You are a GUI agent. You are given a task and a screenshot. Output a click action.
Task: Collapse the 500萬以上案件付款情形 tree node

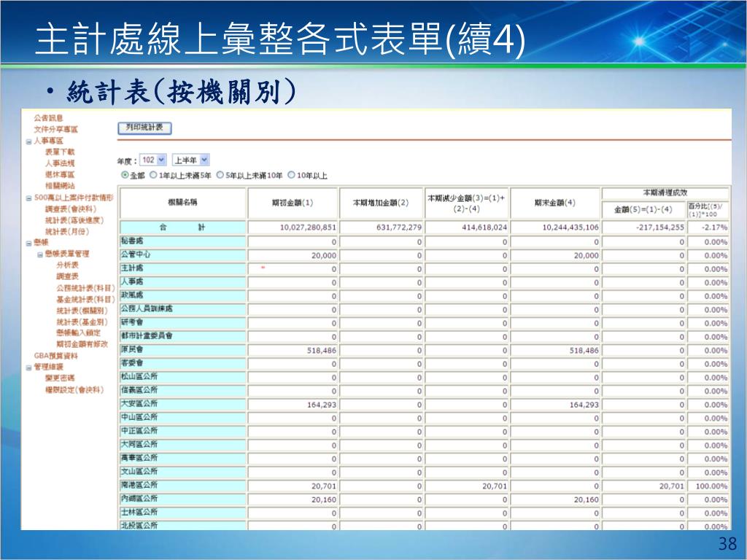click(28, 198)
